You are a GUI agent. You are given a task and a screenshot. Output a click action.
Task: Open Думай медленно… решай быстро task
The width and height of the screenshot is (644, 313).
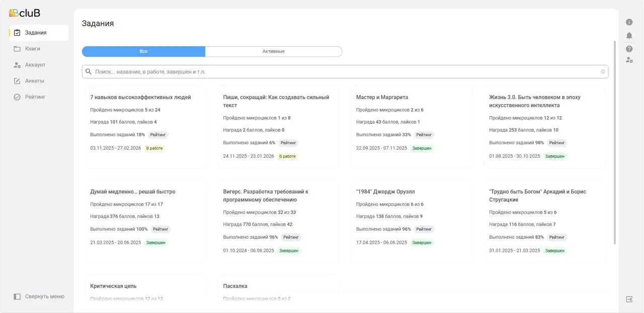(x=133, y=192)
